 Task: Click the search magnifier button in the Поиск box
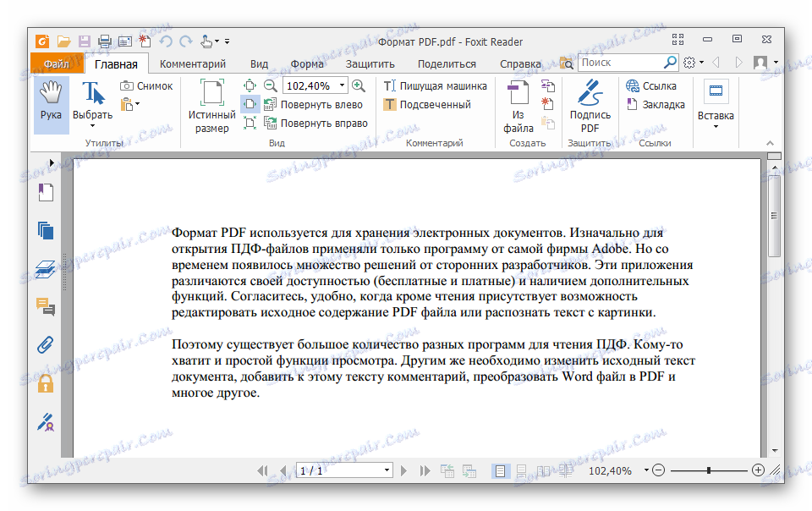point(670,63)
